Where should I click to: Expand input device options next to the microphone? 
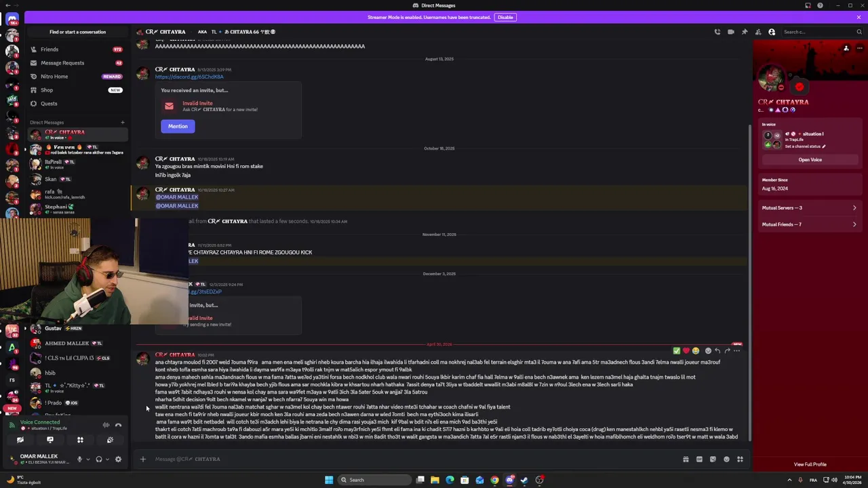[87, 460]
